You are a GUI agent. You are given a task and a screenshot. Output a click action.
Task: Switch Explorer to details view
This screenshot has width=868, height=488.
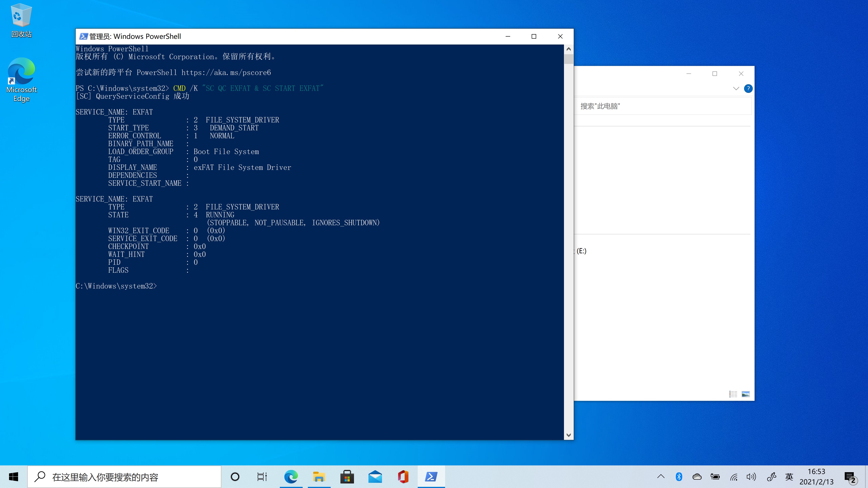point(733,394)
